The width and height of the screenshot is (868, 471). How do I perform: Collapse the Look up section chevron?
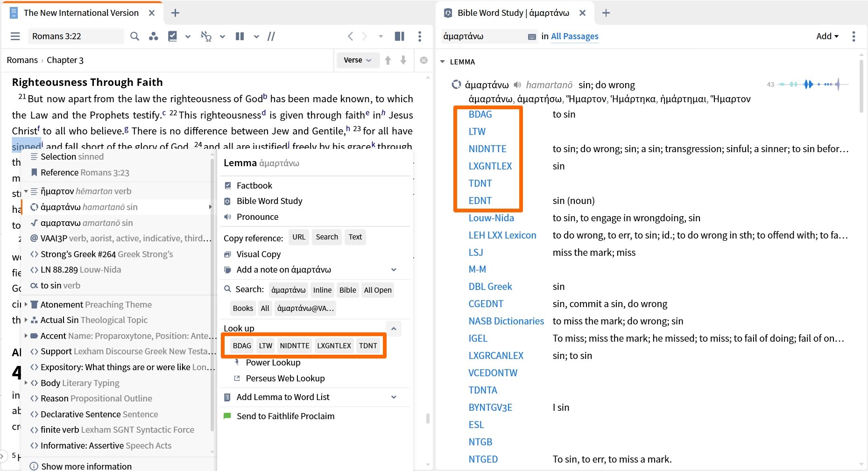[x=394, y=329]
